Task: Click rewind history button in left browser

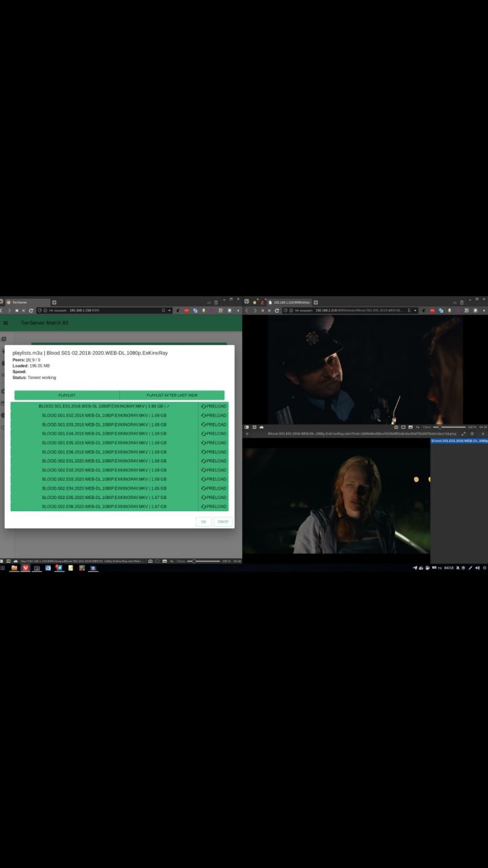Action: [x=17, y=311]
